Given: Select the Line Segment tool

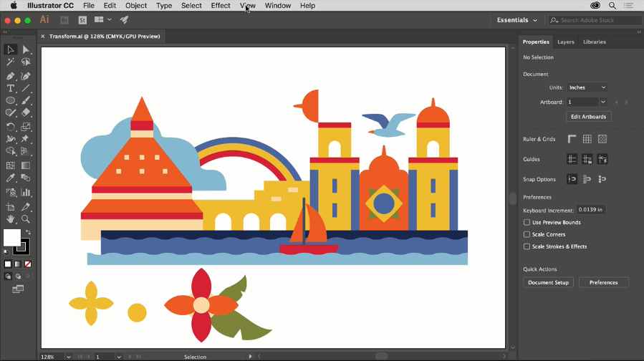Looking at the screenshot, I should click(26, 88).
